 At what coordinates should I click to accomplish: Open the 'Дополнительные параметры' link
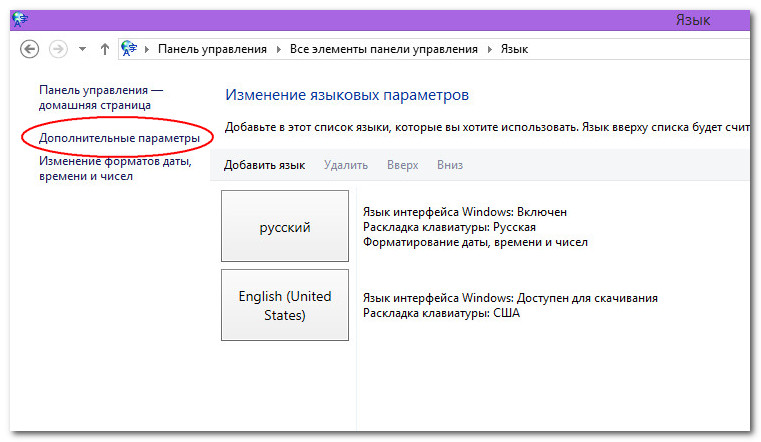[x=119, y=137]
